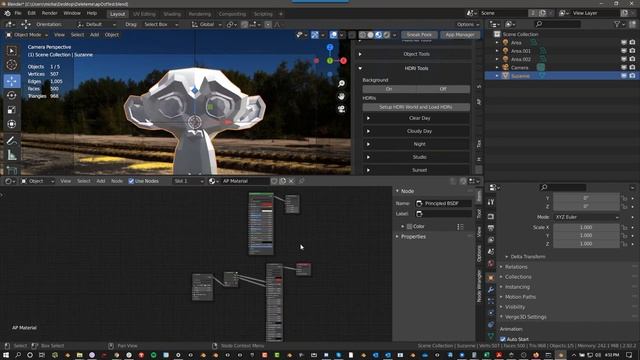Hide Area light in viewport via monitor icon
Image resolution: width=640 pixels, height=360 pixels.
click(x=624, y=42)
